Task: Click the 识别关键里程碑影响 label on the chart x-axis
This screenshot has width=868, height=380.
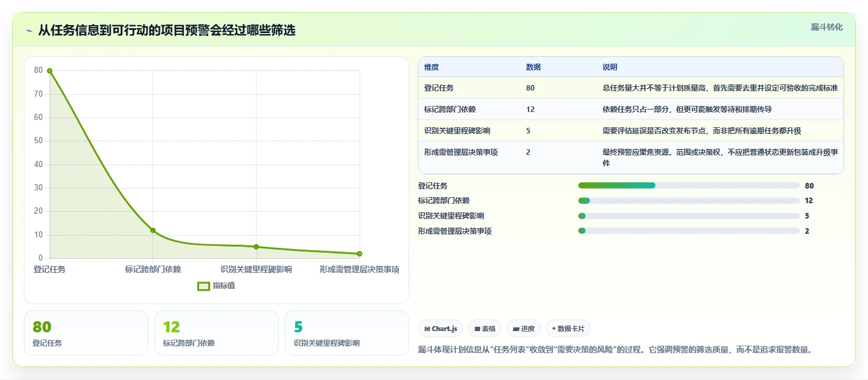Action: tap(256, 269)
